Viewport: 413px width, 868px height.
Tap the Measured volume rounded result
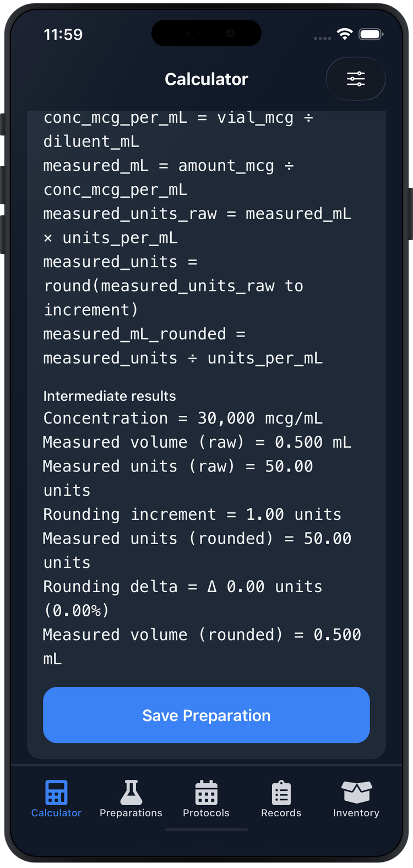click(x=202, y=634)
